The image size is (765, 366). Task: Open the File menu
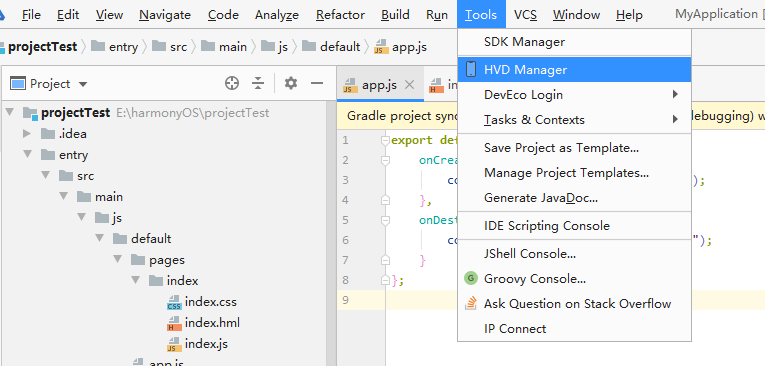click(31, 15)
